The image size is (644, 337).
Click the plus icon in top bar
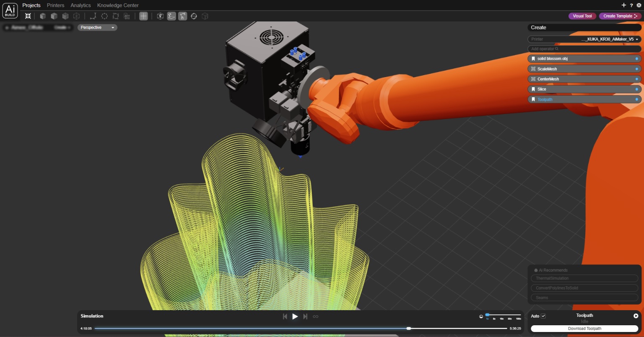click(x=623, y=5)
